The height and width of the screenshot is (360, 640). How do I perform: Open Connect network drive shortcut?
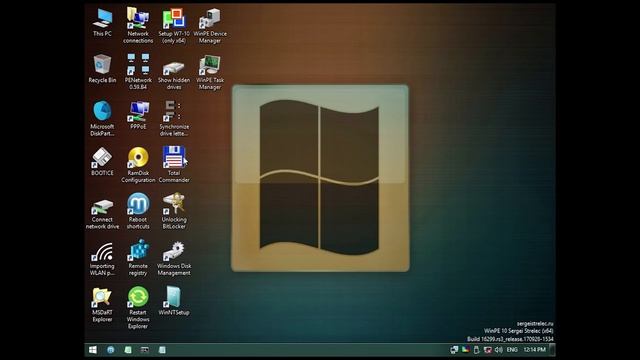point(102,214)
